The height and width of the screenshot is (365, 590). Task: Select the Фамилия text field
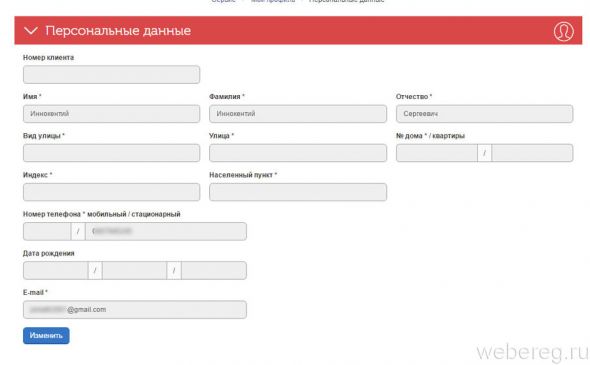tap(298, 114)
